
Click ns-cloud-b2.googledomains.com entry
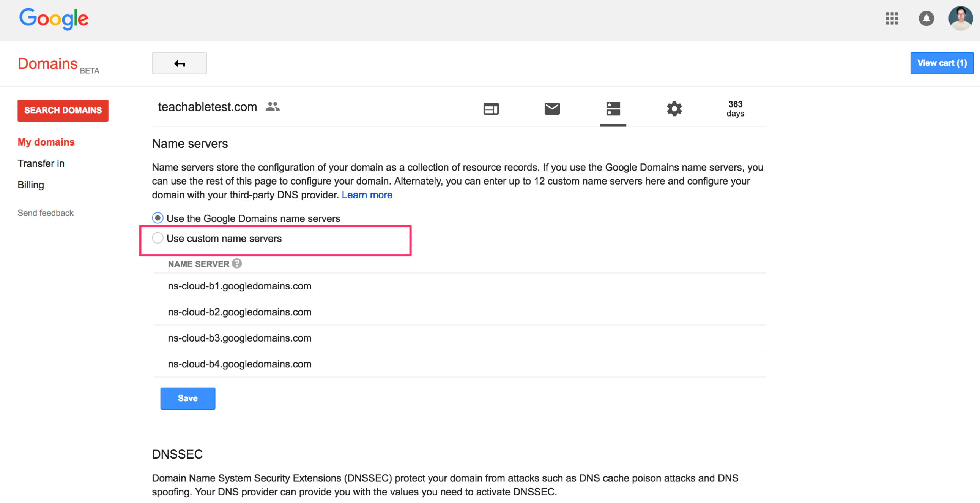tap(239, 312)
